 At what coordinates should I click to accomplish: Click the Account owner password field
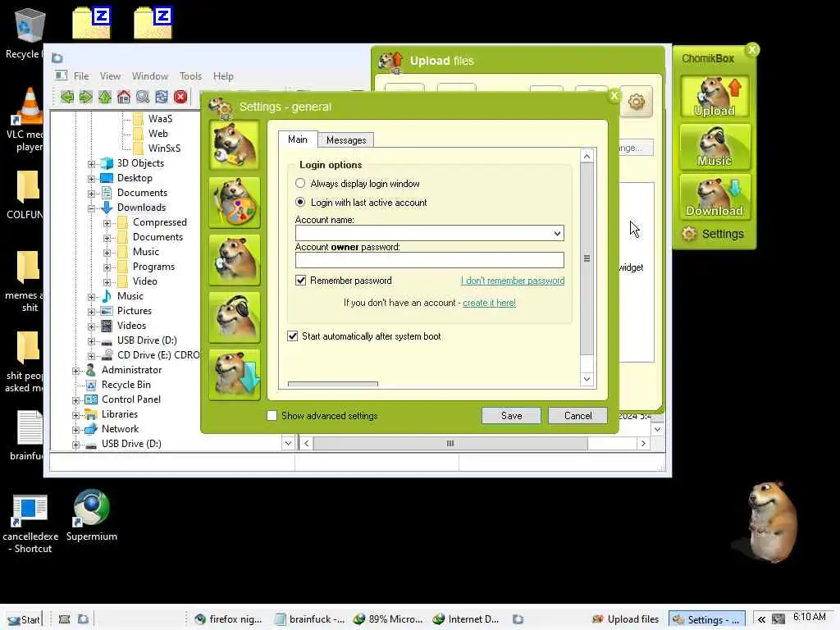coord(430,260)
